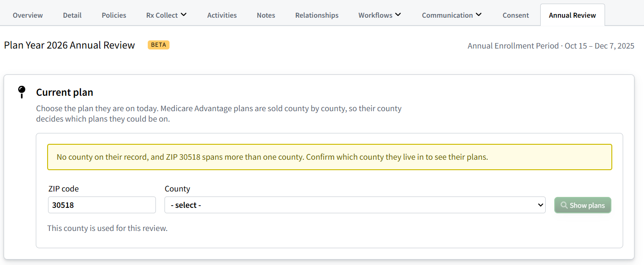This screenshot has width=644, height=265.
Task: Click the Annual Enrollment Period date text
Action: pos(551,46)
